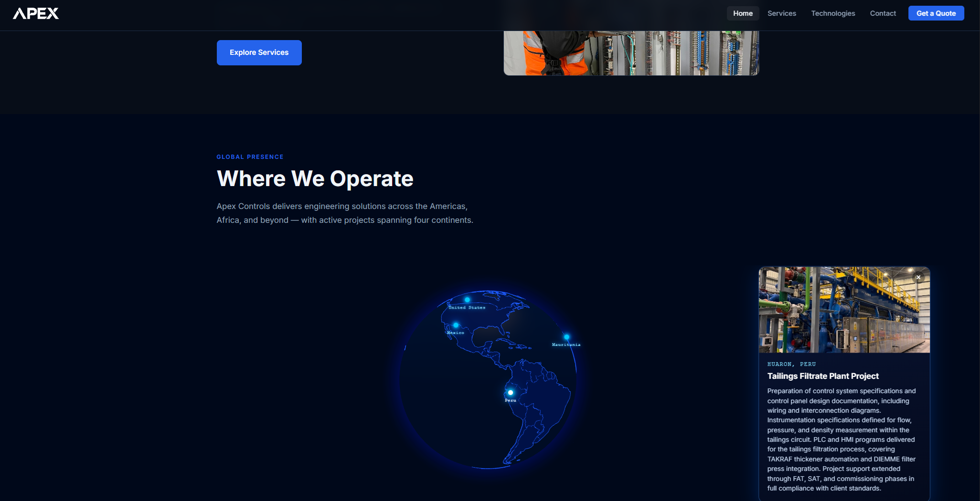Select the Mexico location dot on globe

[x=456, y=325]
